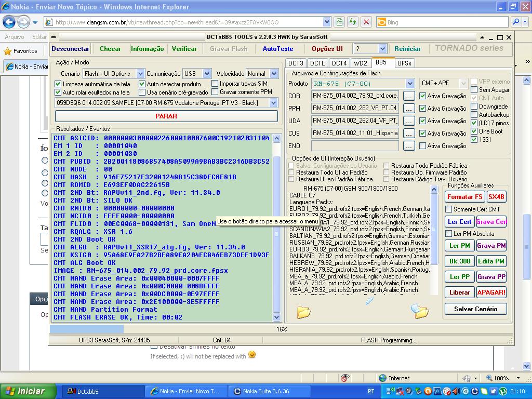Image resolution: width=532 pixels, height=399 pixels.
Task: Browse for ENO file with ellipsis button
Action: point(409,146)
